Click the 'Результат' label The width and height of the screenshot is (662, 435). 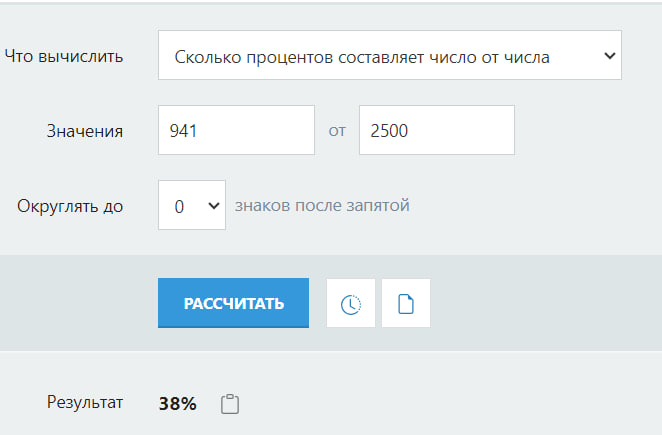pyautogui.click(x=85, y=403)
